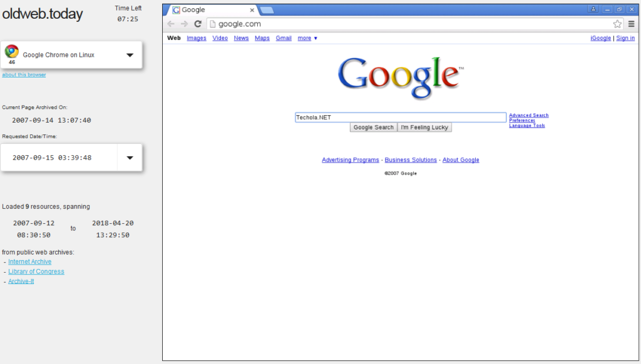Click the Chrome logo in the browser selector
Viewport: 641px width, 364px height.
(12, 51)
